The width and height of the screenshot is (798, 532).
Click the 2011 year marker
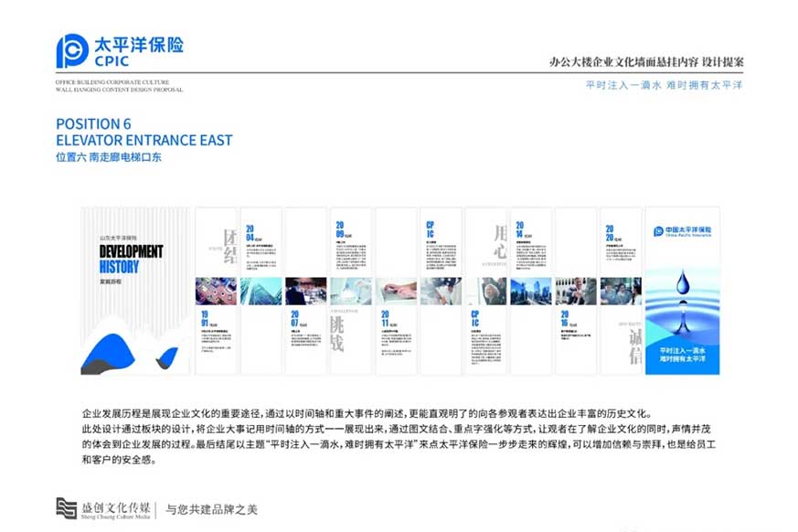(388, 319)
